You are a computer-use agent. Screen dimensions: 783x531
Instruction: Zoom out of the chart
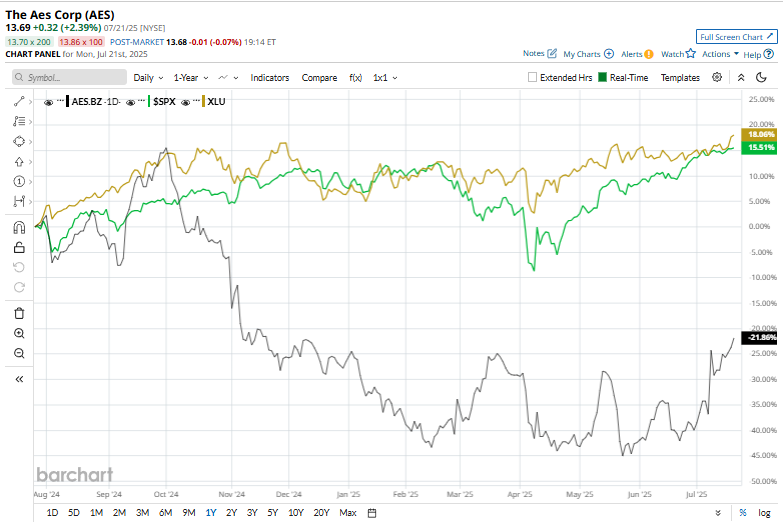pos(19,353)
